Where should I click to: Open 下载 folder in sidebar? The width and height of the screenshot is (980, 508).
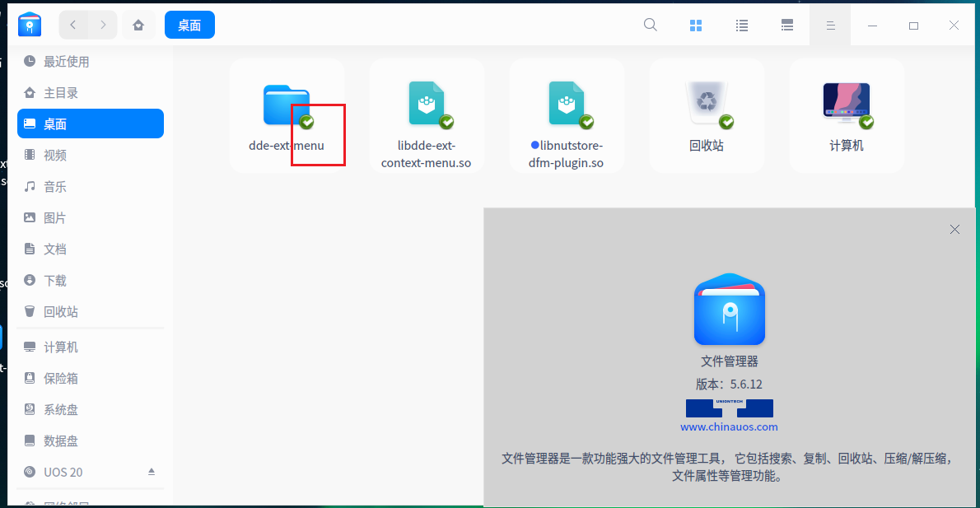(x=55, y=281)
